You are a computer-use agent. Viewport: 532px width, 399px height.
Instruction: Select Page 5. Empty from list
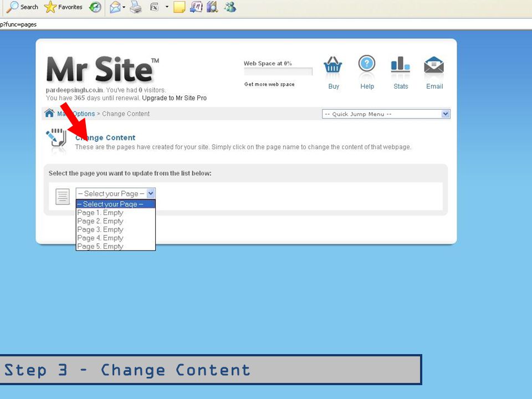point(116,246)
